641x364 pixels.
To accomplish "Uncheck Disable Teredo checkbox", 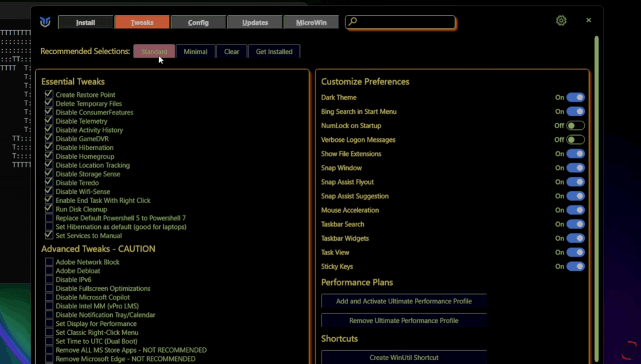I will (x=49, y=182).
